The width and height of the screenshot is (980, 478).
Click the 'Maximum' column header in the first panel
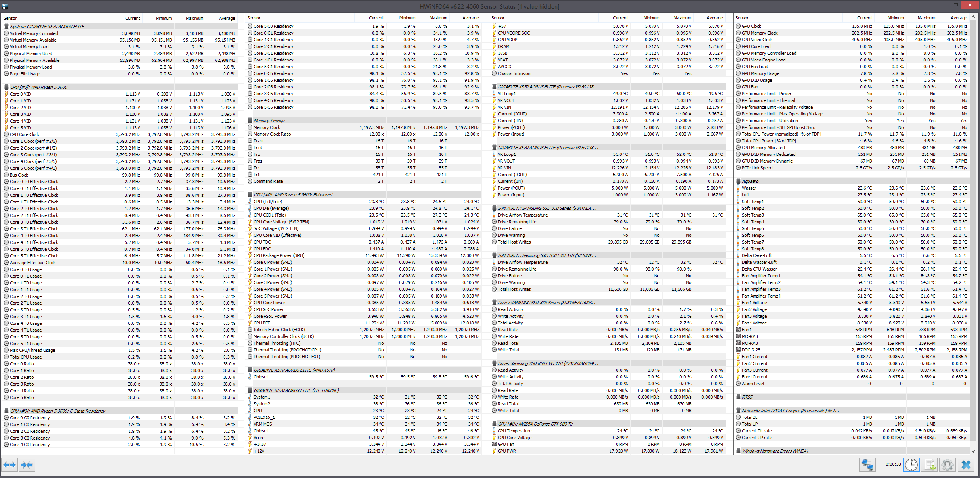click(x=194, y=18)
